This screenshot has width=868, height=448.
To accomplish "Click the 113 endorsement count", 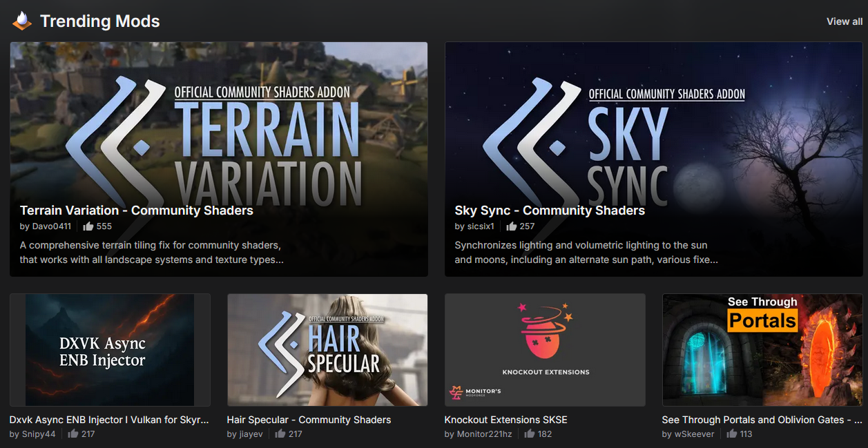I will 746,434.
